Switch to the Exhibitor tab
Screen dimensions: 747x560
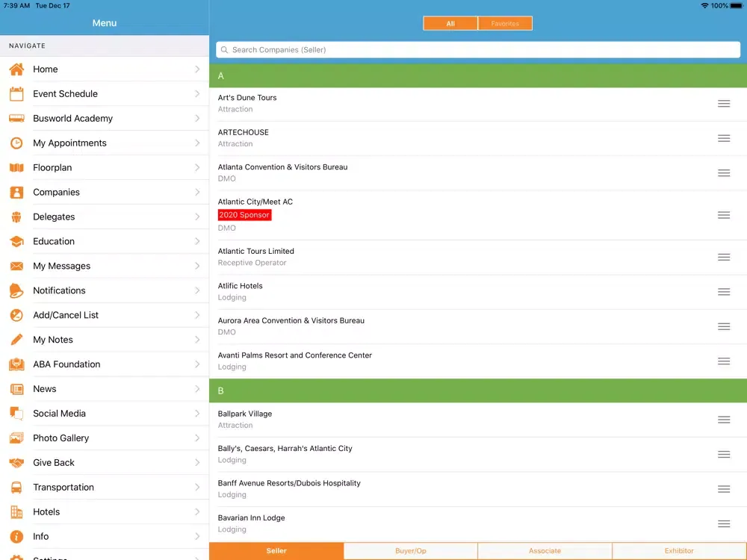pyautogui.click(x=679, y=551)
